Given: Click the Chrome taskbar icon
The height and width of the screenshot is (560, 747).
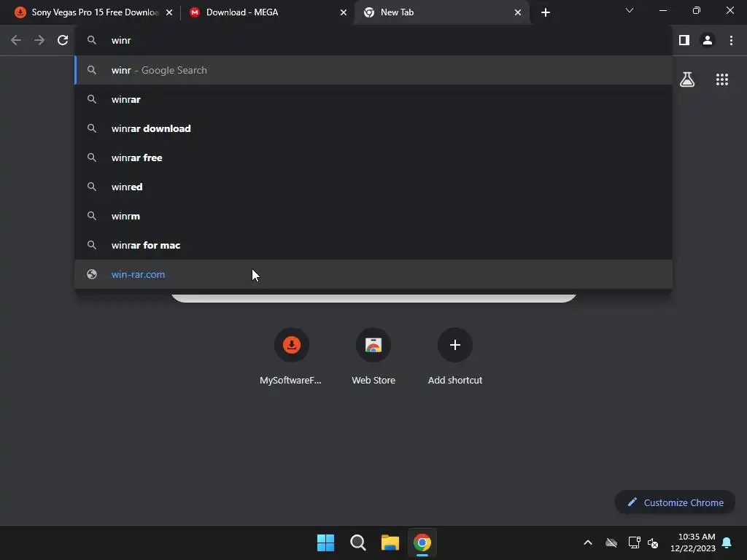Looking at the screenshot, I should click(422, 542).
